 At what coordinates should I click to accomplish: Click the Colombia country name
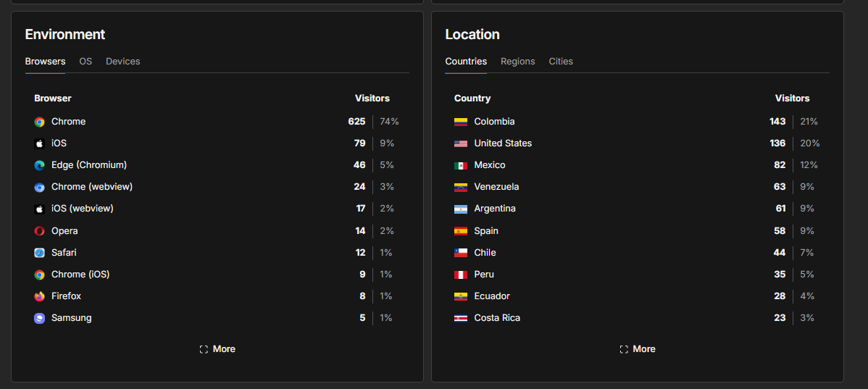pyautogui.click(x=494, y=121)
